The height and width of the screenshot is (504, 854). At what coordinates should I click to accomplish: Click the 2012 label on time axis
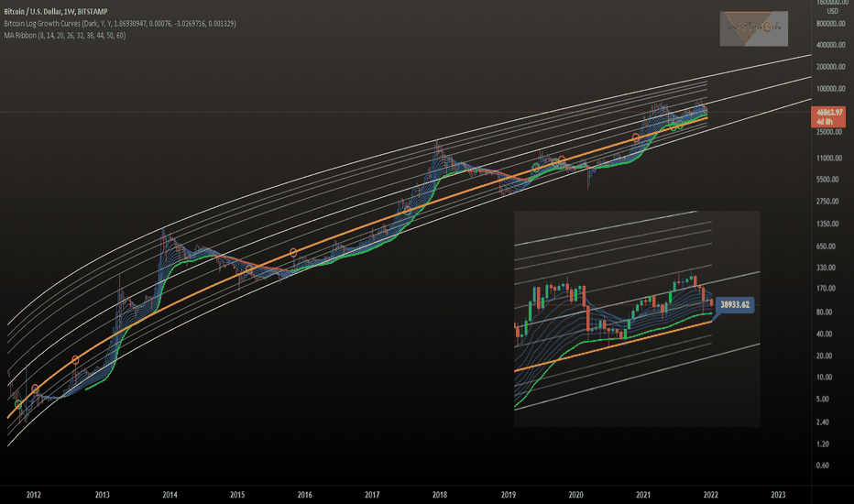pyautogui.click(x=34, y=495)
